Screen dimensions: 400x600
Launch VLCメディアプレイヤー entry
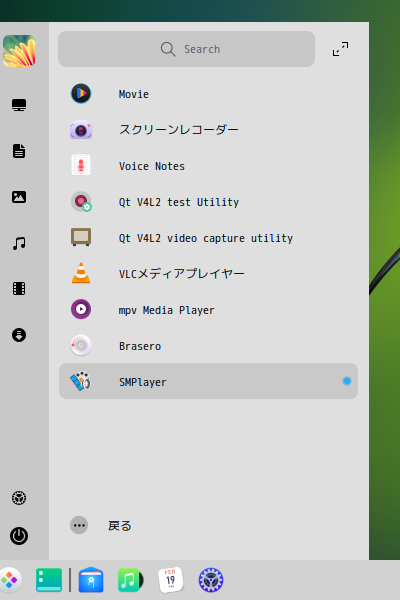pyautogui.click(x=208, y=274)
